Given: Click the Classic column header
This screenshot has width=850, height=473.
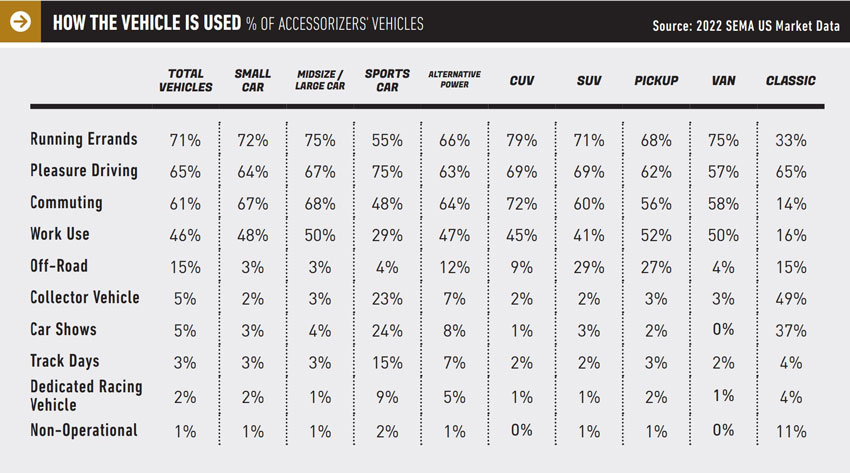Looking at the screenshot, I should point(790,80).
